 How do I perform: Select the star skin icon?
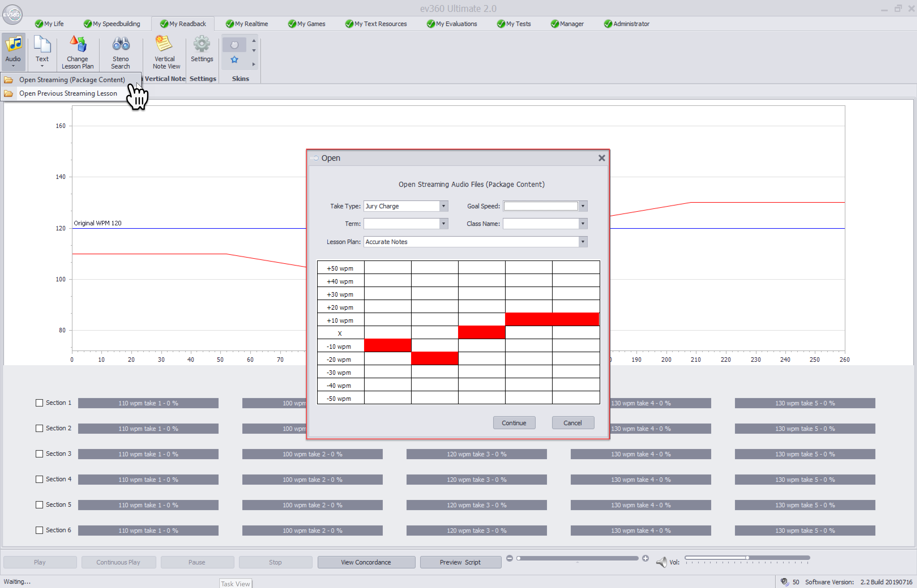(234, 59)
